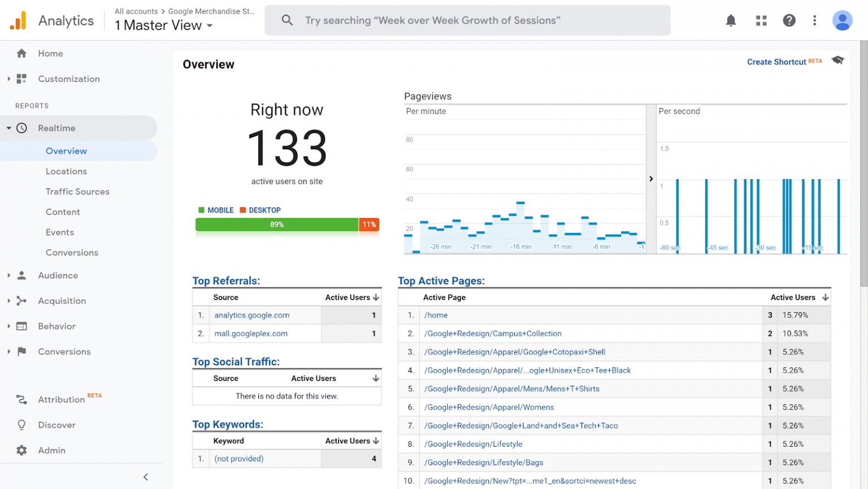This screenshot has width=868, height=489.
Task: Open the mall.googleplex.com referral link
Action: pyautogui.click(x=251, y=334)
